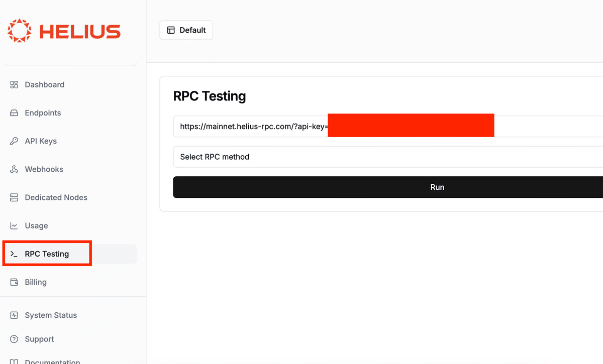Click the Helius sun logo icon
603x364 pixels.
[x=20, y=31]
